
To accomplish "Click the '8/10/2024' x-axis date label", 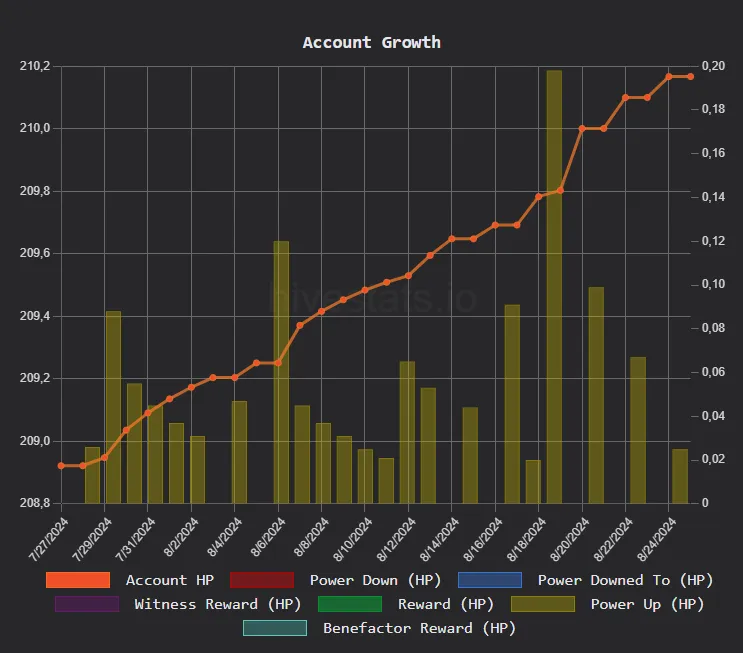I will click(353, 539).
